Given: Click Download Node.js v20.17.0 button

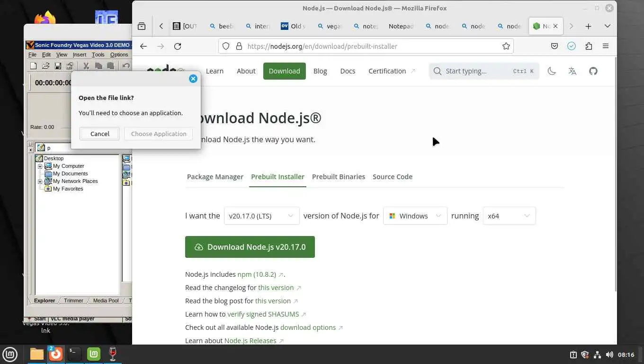Looking at the screenshot, I should [250, 247].
